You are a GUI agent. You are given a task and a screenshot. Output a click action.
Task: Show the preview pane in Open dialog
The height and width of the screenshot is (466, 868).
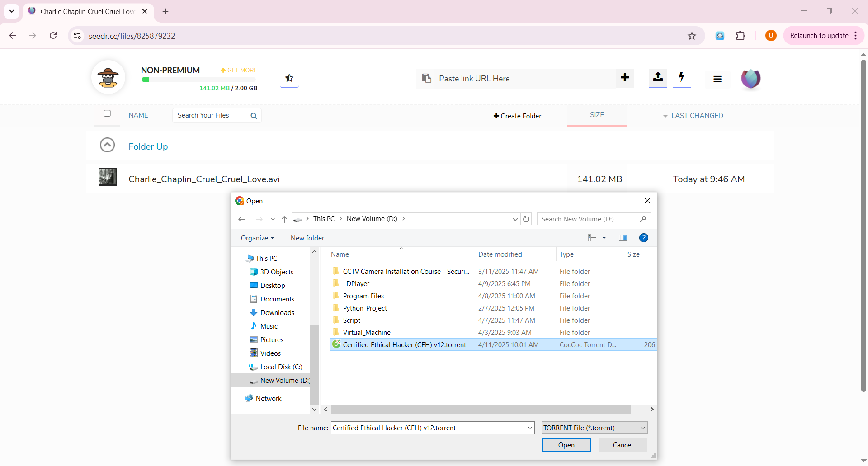[623, 238]
